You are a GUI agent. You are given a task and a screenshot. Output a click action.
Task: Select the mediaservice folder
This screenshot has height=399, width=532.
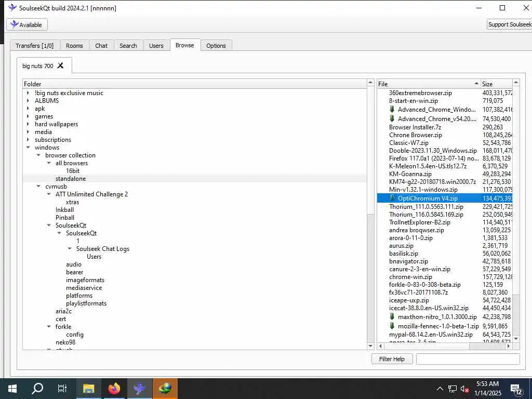coord(84,288)
